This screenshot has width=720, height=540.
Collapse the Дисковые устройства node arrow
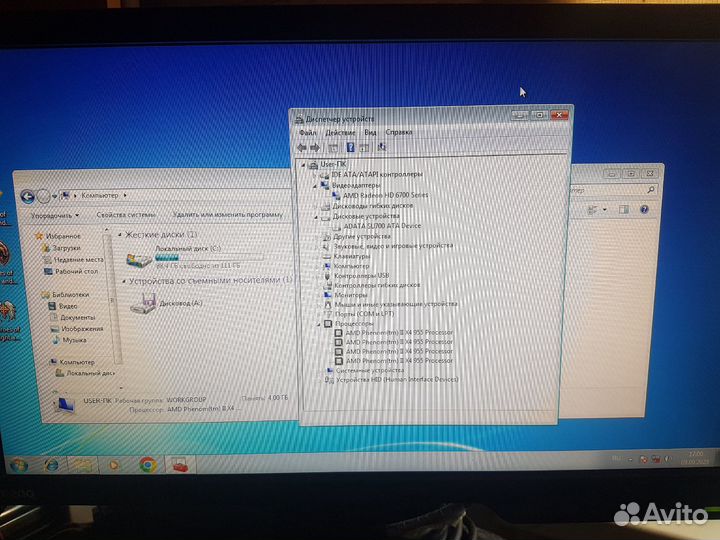[316, 217]
